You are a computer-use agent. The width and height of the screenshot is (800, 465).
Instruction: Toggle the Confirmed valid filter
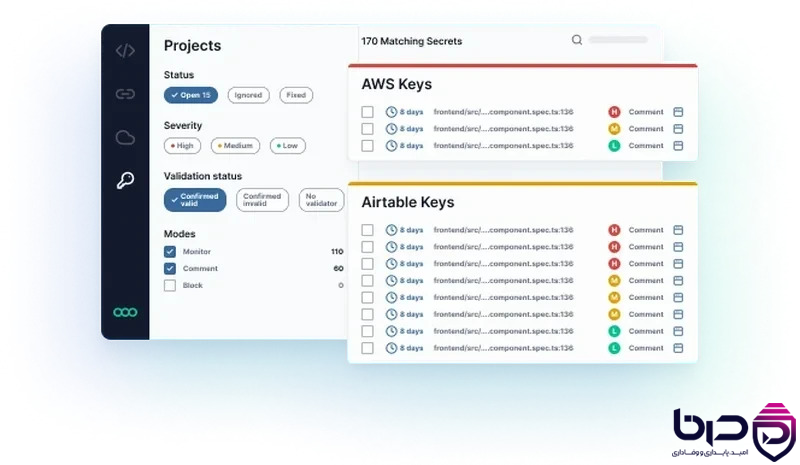(x=195, y=200)
